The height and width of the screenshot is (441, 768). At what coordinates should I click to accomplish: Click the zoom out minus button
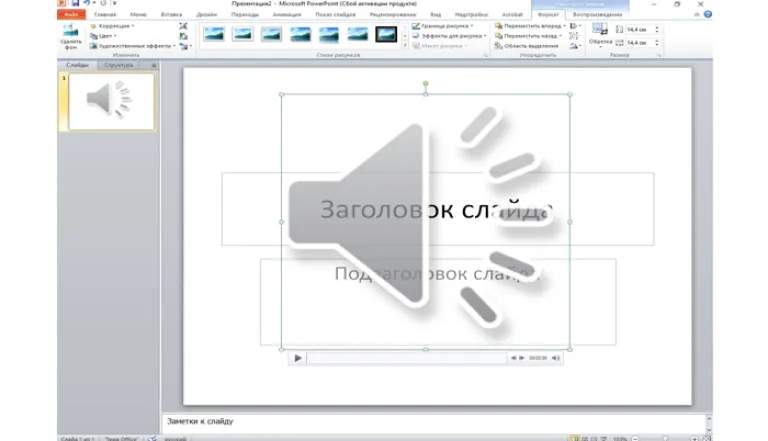click(635, 439)
